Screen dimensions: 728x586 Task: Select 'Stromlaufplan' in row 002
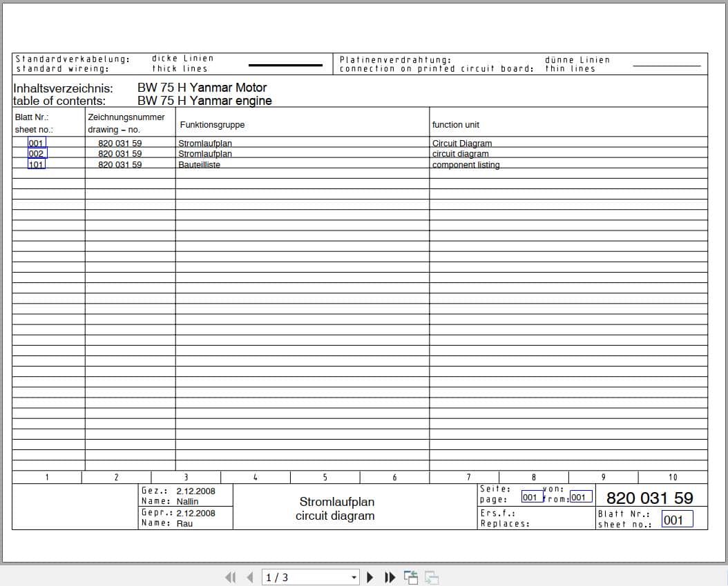pyautogui.click(x=204, y=154)
